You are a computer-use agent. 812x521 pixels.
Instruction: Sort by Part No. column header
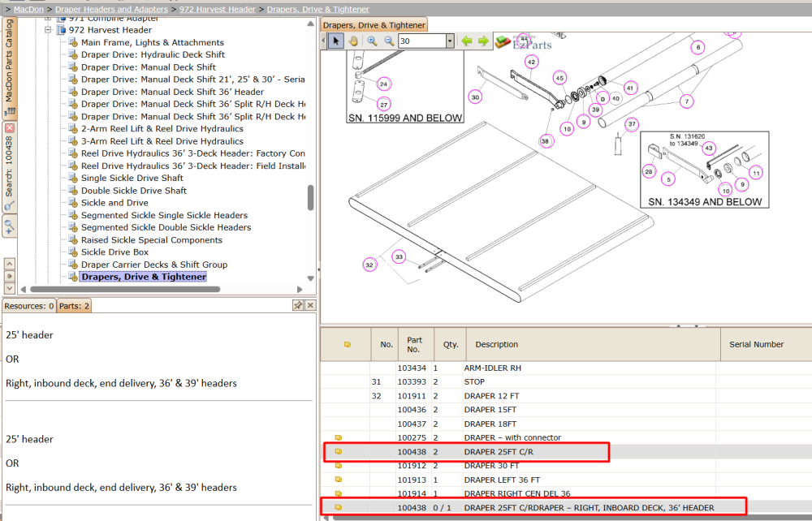(x=415, y=345)
